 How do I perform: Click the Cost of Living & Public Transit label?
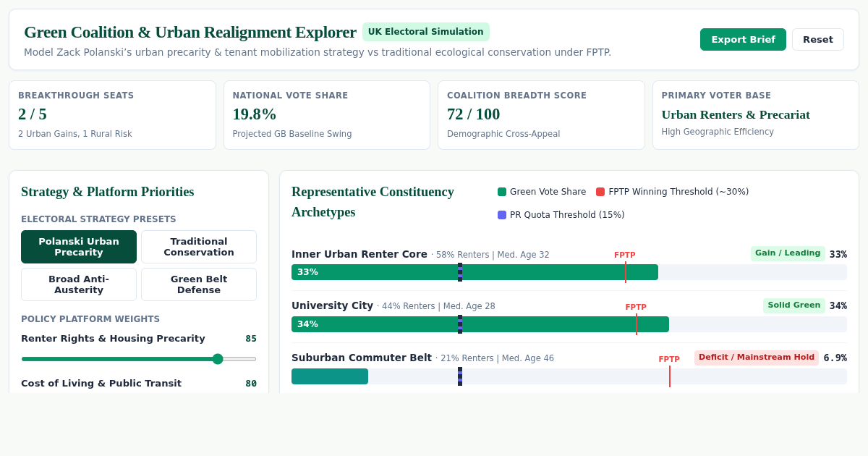[101, 384]
